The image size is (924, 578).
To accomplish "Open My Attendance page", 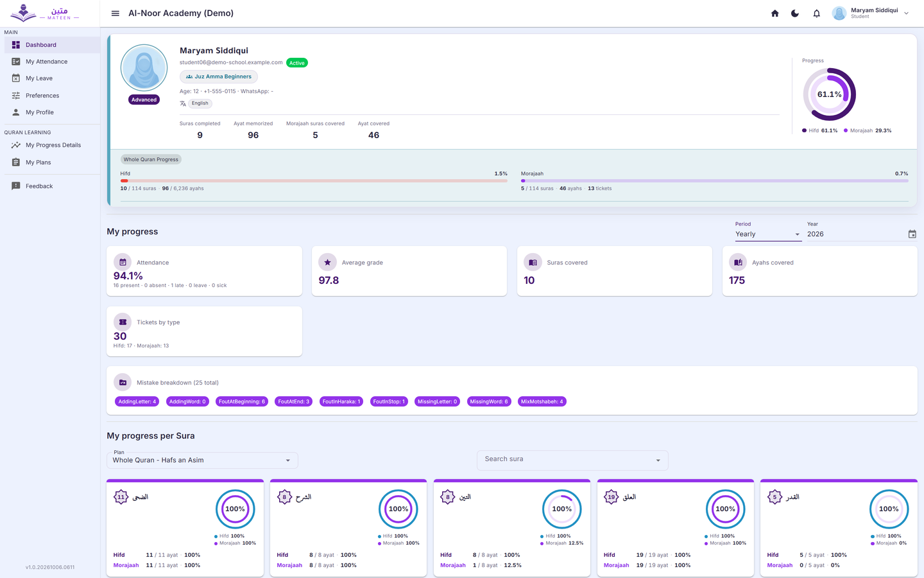I will [x=52, y=62].
